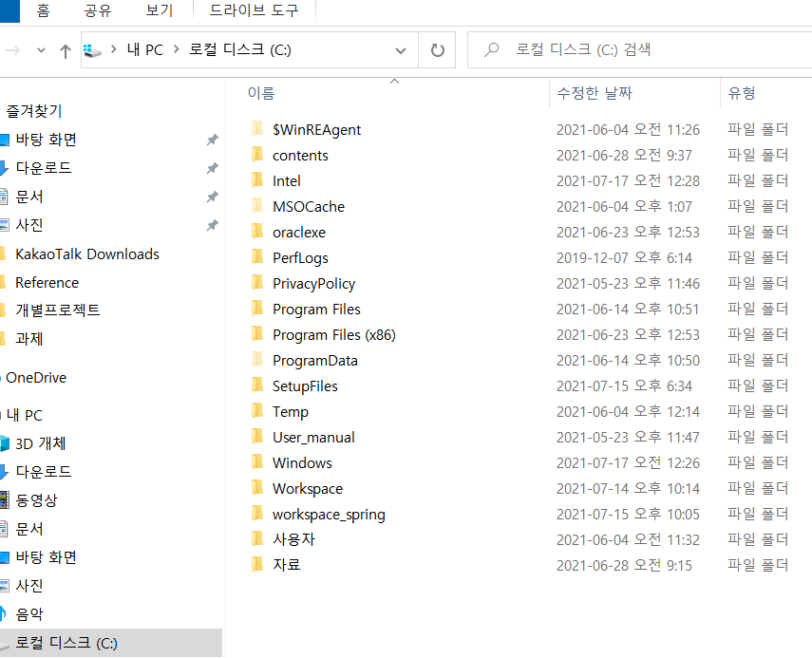812x658 pixels.
Task: Open 바탕 화면 under 즐겨찾기
Action: 47,140
